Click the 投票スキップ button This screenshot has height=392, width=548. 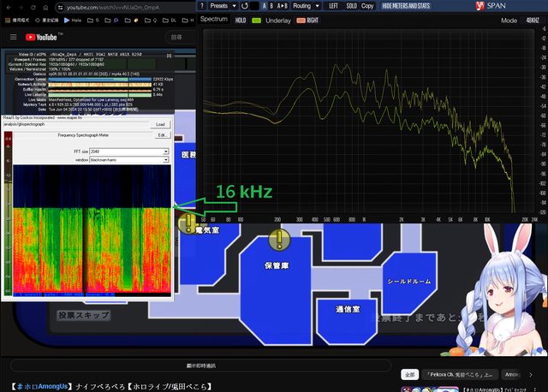[84, 315]
